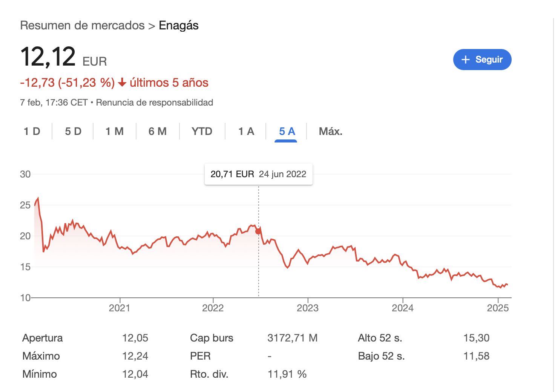Open the Resumen de mercados link
The width and height of the screenshot is (555, 392).
pyautogui.click(x=82, y=25)
